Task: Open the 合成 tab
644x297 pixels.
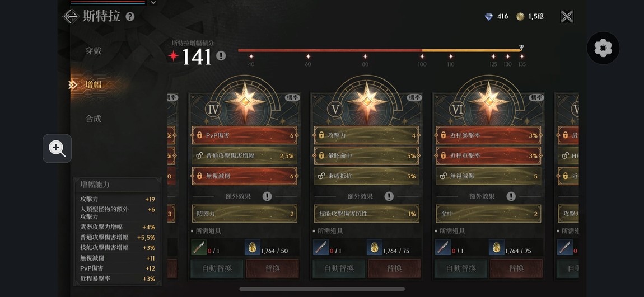Action: (93, 119)
